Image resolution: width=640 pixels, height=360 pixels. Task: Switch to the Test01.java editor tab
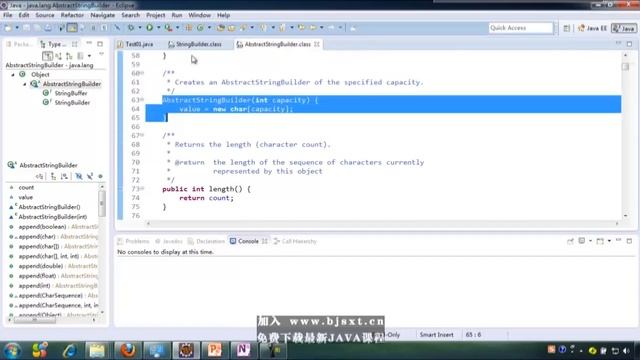[x=136, y=44]
